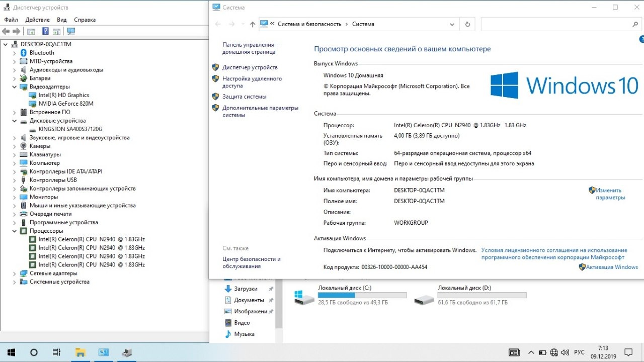The width and height of the screenshot is (644, 362).
Task: Open help via blue question toolbar icon
Action: [45, 31]
